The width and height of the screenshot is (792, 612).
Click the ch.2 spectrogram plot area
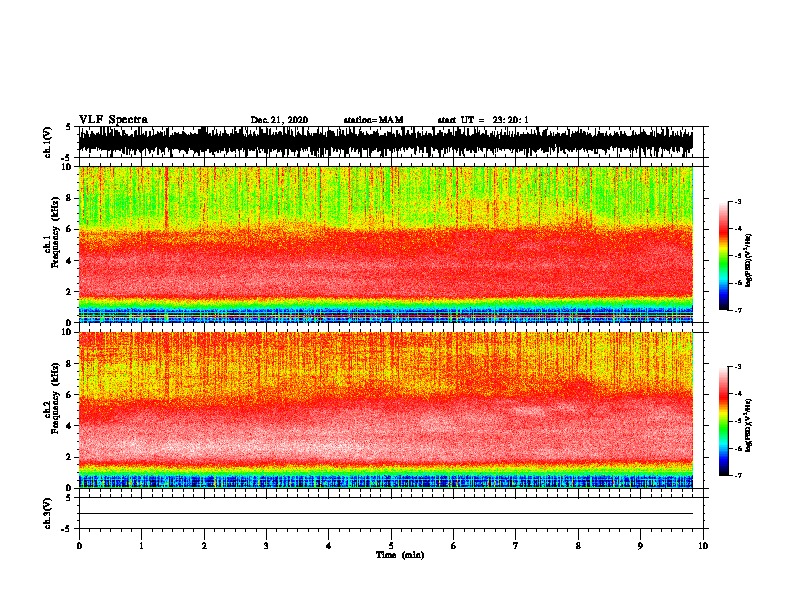(385, 410)
